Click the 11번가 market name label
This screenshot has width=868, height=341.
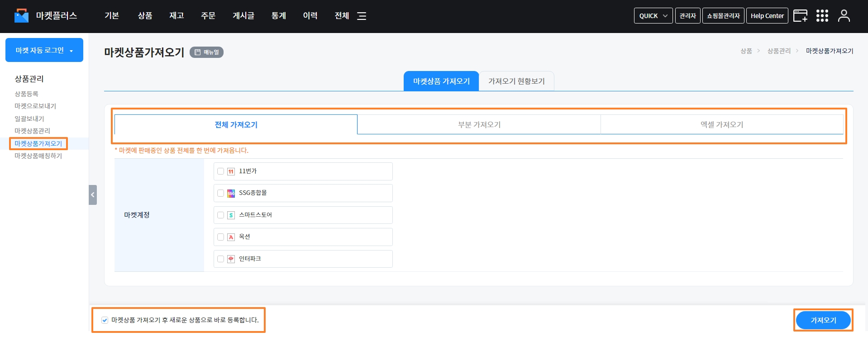coord(248,171)
